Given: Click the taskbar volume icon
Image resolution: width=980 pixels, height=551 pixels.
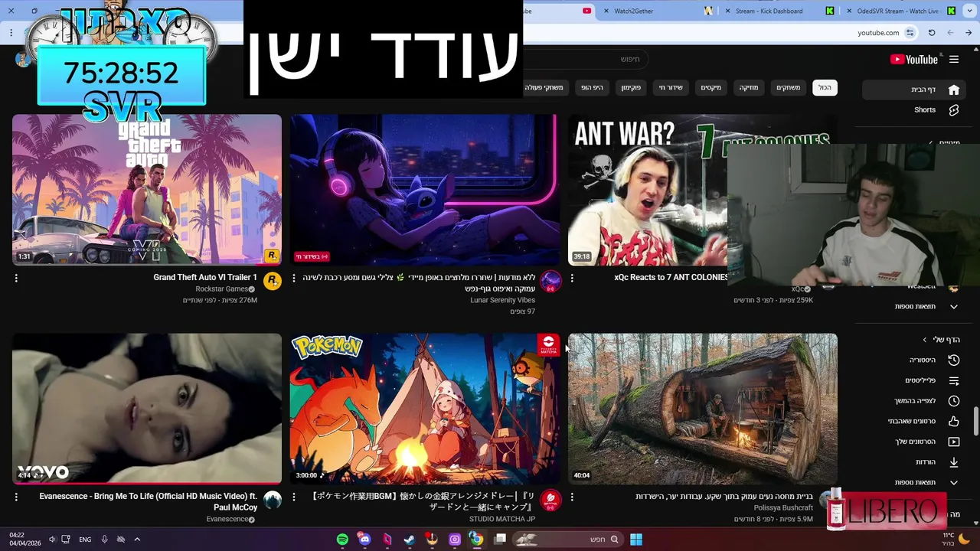Looking at the screenshot, I should [52, 540].
